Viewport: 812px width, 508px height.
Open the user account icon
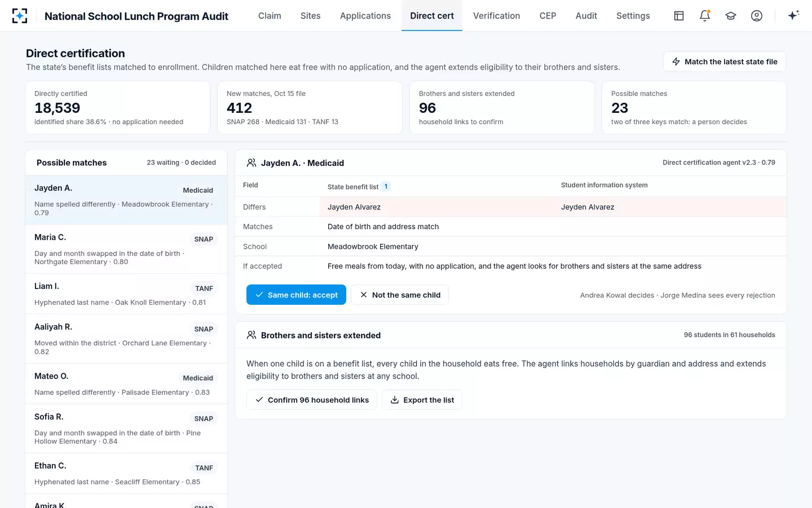click(757, 16)
